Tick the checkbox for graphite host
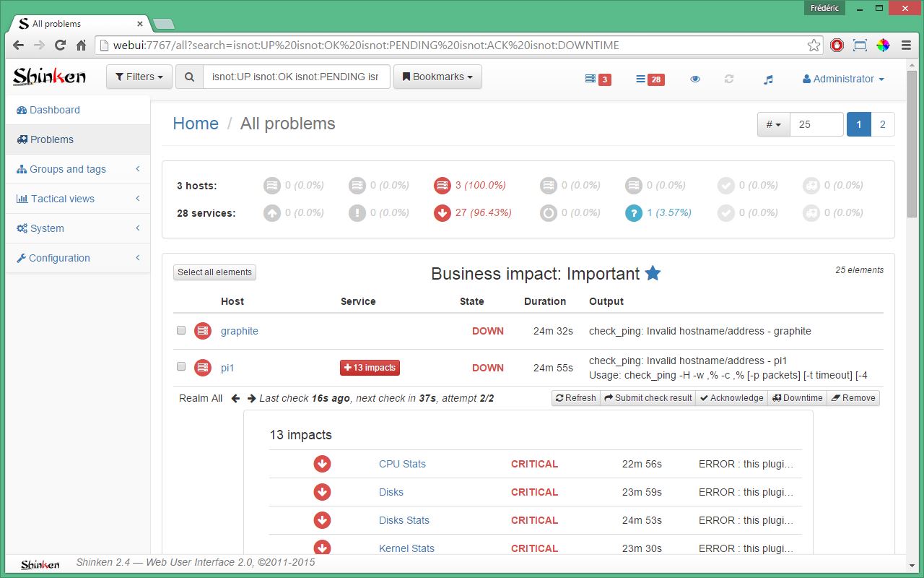Viewport: 924px width, 578px height. (x=181, y=330)
